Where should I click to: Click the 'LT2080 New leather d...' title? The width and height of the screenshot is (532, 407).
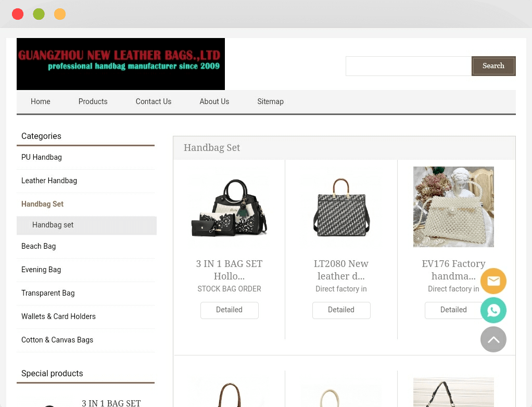tap(341, 270)
